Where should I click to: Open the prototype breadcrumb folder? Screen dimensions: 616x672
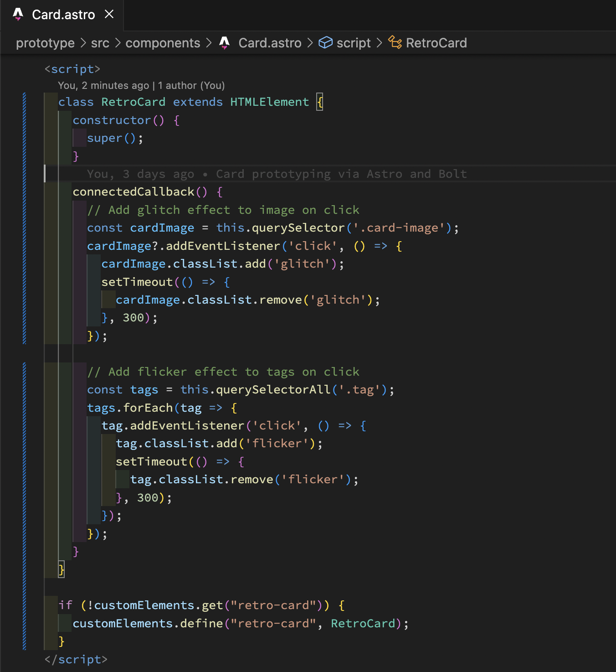[45, 43]
